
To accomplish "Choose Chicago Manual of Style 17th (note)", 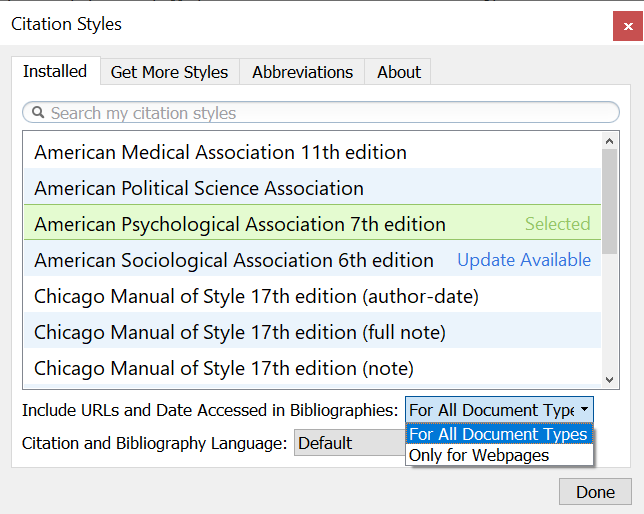I will 224,368.
